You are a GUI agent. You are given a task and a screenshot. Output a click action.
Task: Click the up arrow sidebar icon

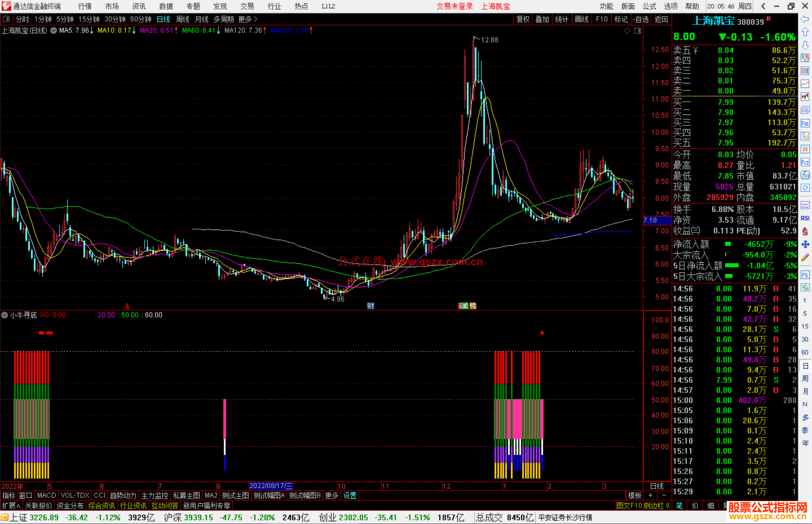[805, 32]
